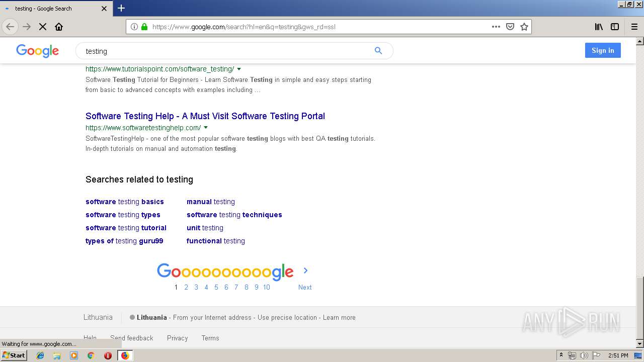Open Software Testing Help result title
The image size is (644, 362).
pyautogui.click(x=205, y=116)
